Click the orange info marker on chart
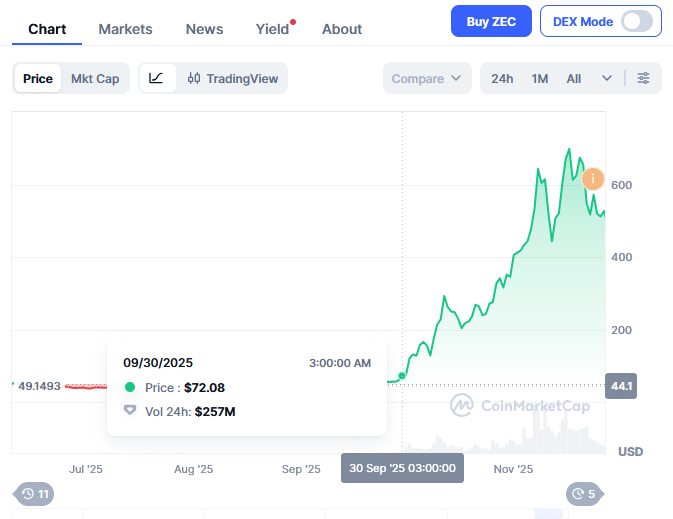Image resolution: width=673 pixels, height=519 pixels. (x=593, y=179)
